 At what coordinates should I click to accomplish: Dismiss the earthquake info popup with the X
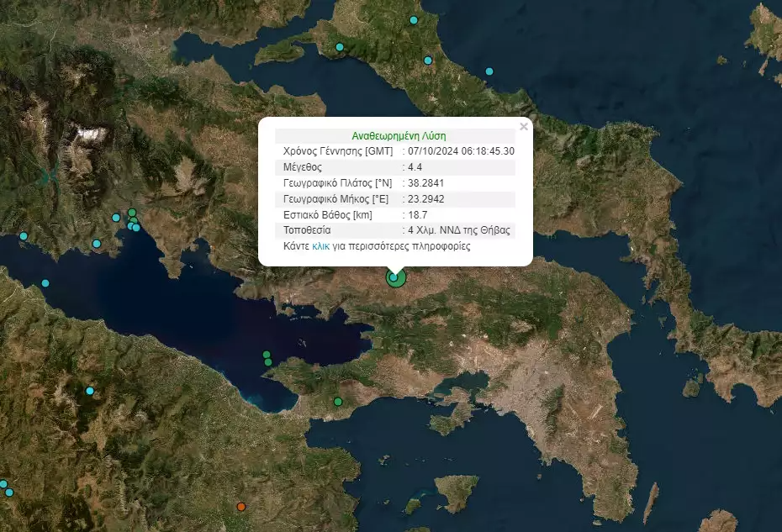[x=526, y=126]
